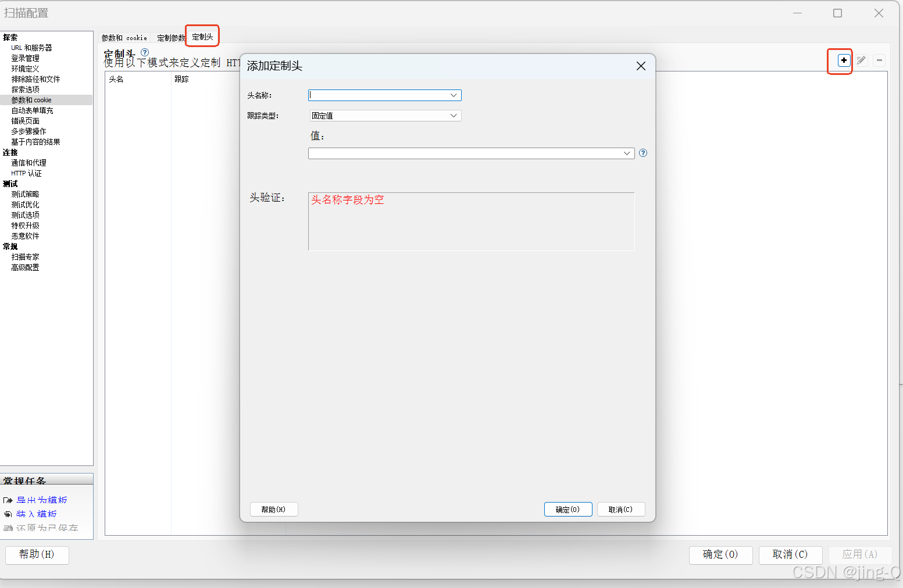903x588 pixels.
Task: Switch to the 定制参数 tab
Action: [x=170, y=38]
